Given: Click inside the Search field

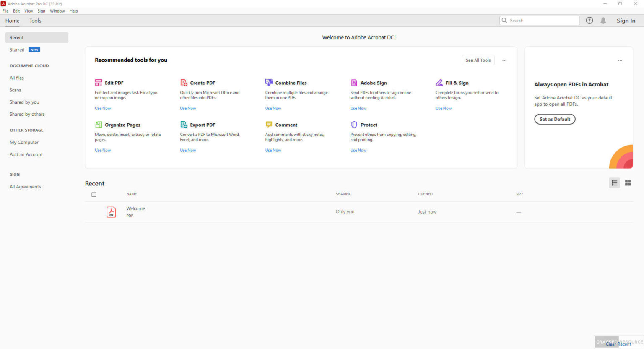Looking at the screenshot, I should (543, 21).
